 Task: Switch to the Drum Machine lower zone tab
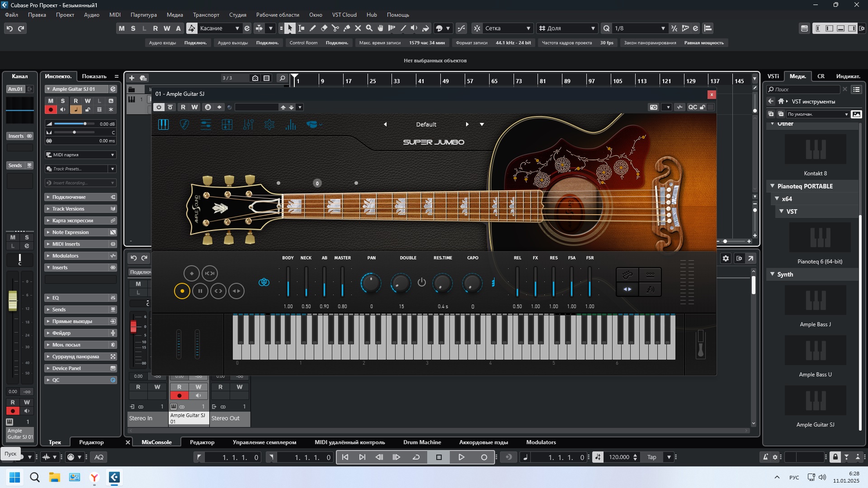tap(422, 442)
